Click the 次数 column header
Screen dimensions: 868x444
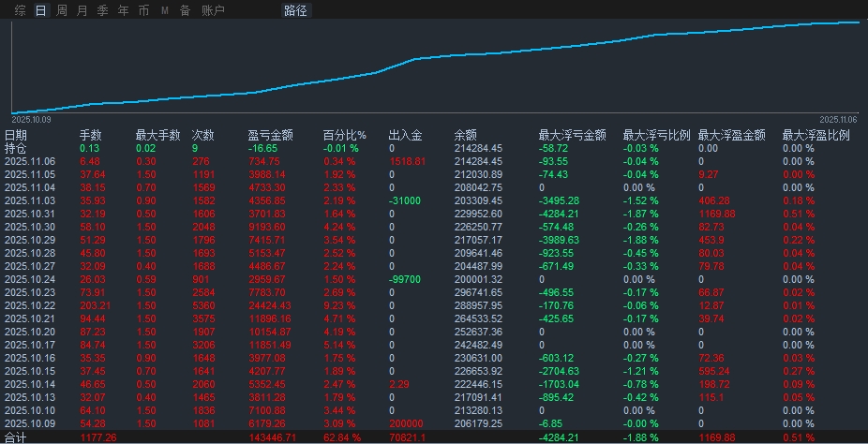coord(202,136)
